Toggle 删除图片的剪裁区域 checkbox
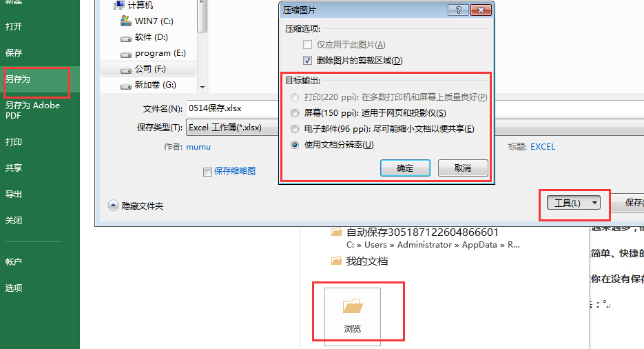 pos(307,61)
